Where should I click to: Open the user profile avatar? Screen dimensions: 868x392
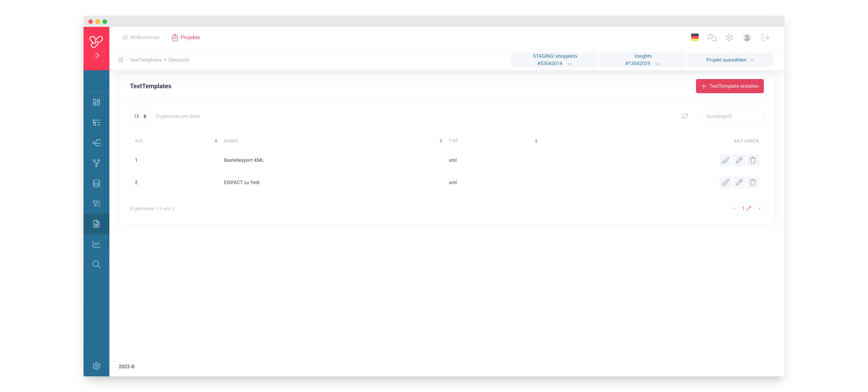747,37
